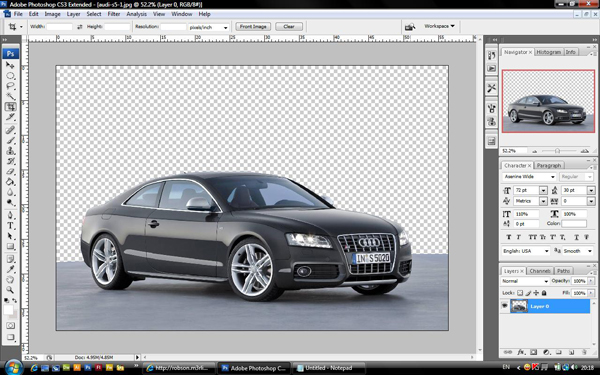Viewport: 600px width, 375px height.
Task: Select the Zoom tool
Action: pos(10,290)
